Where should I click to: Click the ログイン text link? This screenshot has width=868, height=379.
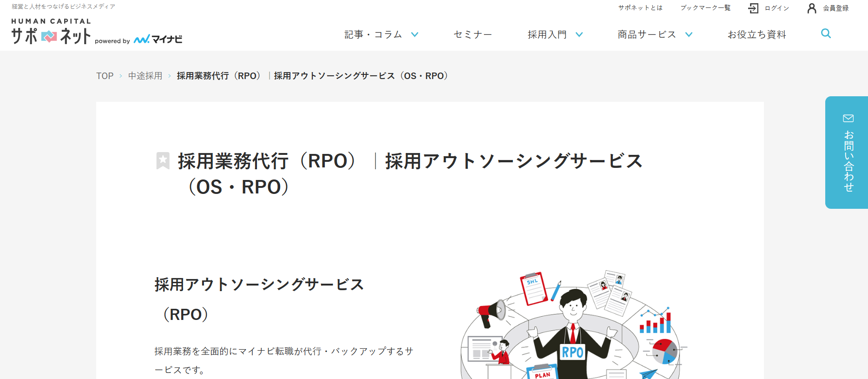[777, 8]
